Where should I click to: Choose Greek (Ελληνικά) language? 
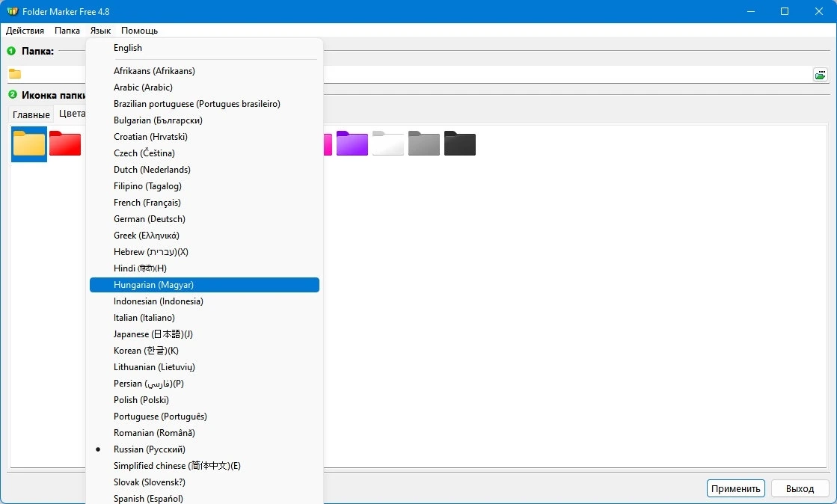point(204,236)
